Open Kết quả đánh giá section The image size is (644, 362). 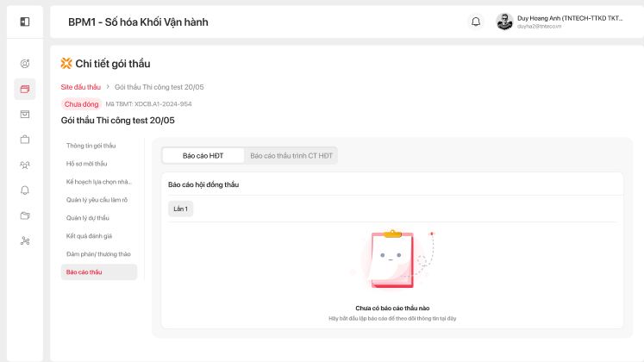click(90, 236)
